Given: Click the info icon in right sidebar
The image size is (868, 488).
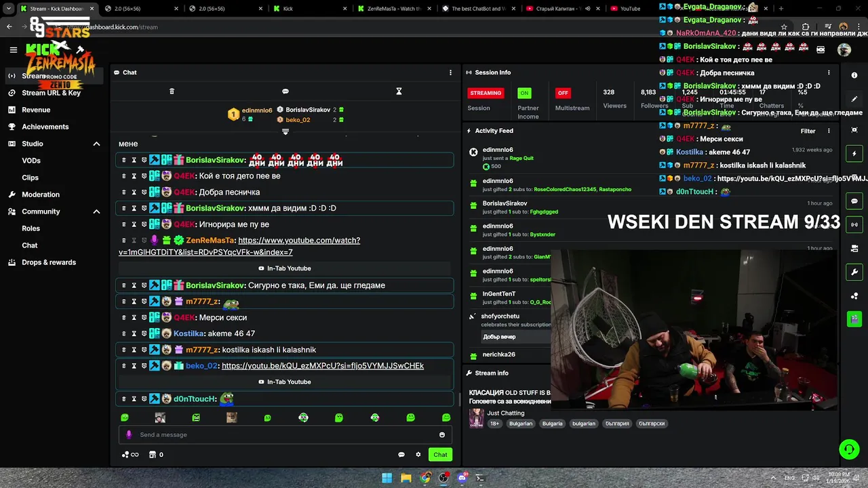Looking at the screenshot, I should pyautogui.click(x=854, y=75).
